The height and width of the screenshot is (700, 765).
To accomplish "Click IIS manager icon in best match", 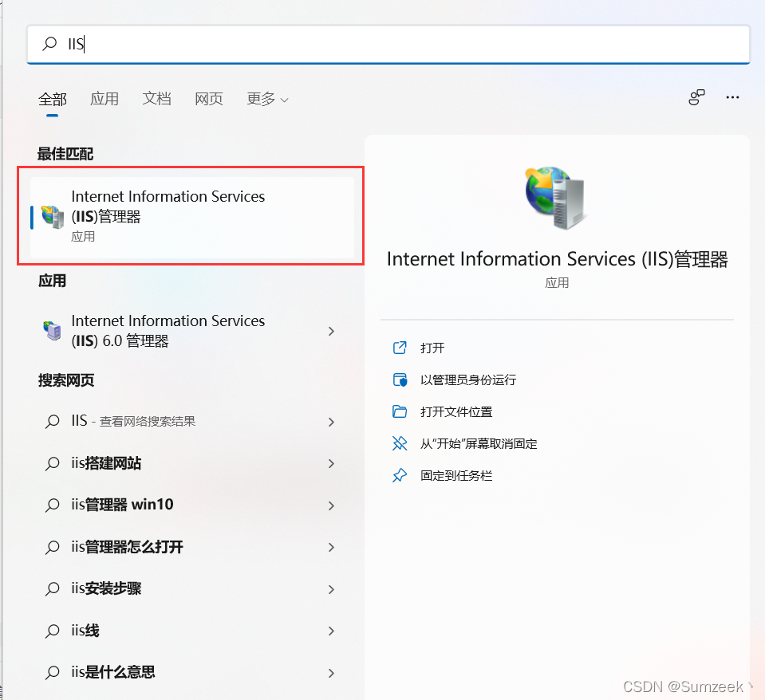I will click(x=53, y=217).
